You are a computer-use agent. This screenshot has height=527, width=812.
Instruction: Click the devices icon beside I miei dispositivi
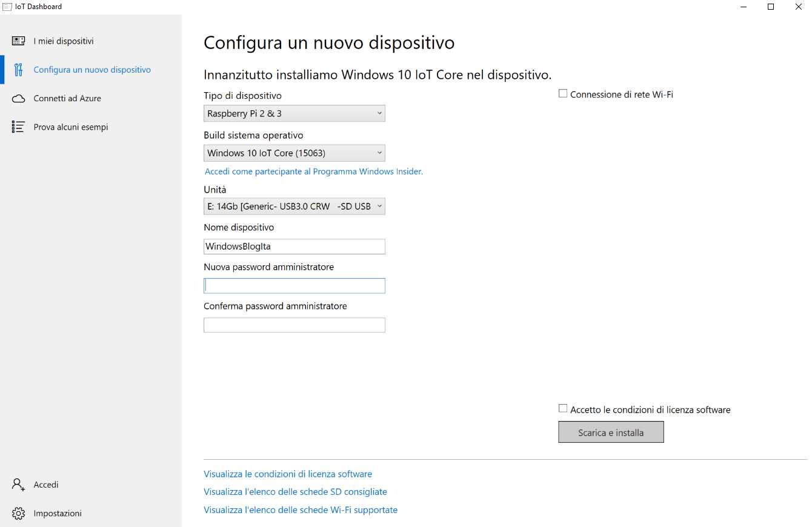pos(19,41)
